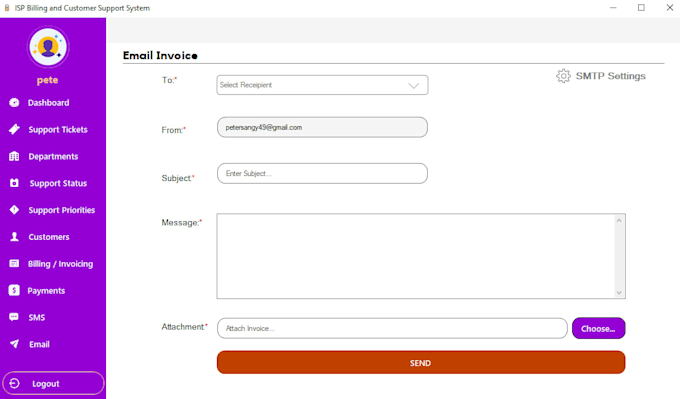Image resolution: width=680 pixels, height=399 pixels.
Task: Click the Choose... file button
Action: [x=598, y=328]
